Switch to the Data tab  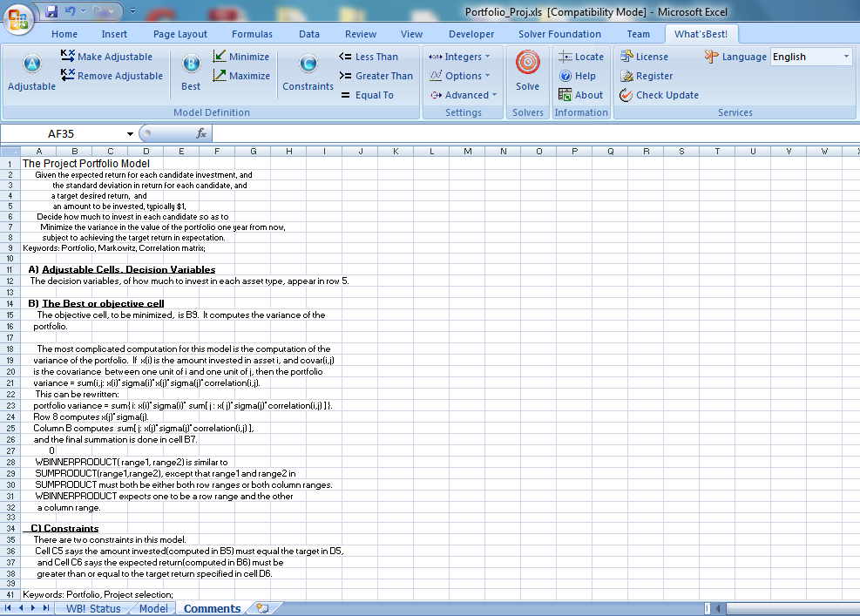pyautogui.click(x=308, y=34)
